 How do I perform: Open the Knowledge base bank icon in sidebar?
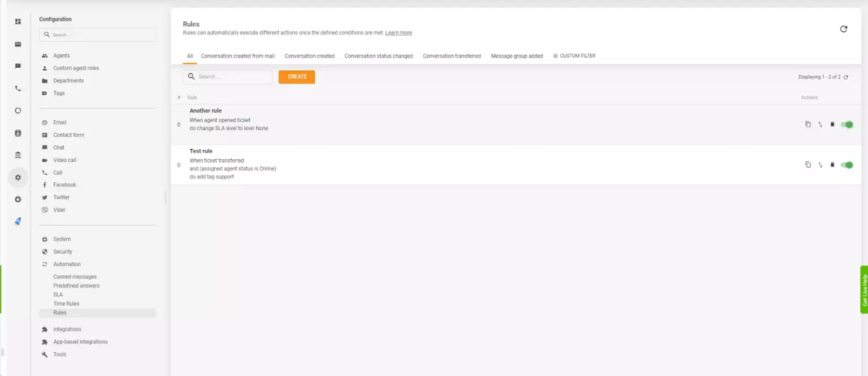pos(18,155)
